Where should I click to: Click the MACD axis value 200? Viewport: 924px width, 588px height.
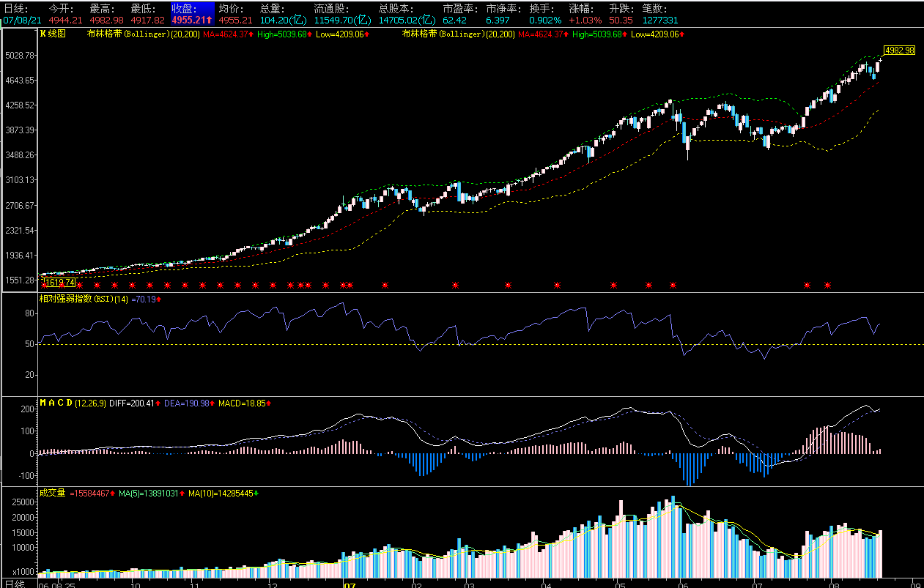(29, 409)
